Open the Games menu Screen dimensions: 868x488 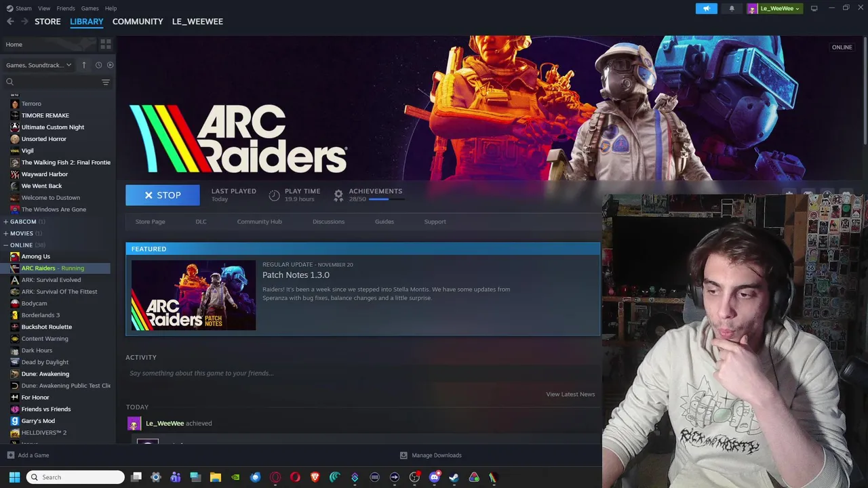90,8
